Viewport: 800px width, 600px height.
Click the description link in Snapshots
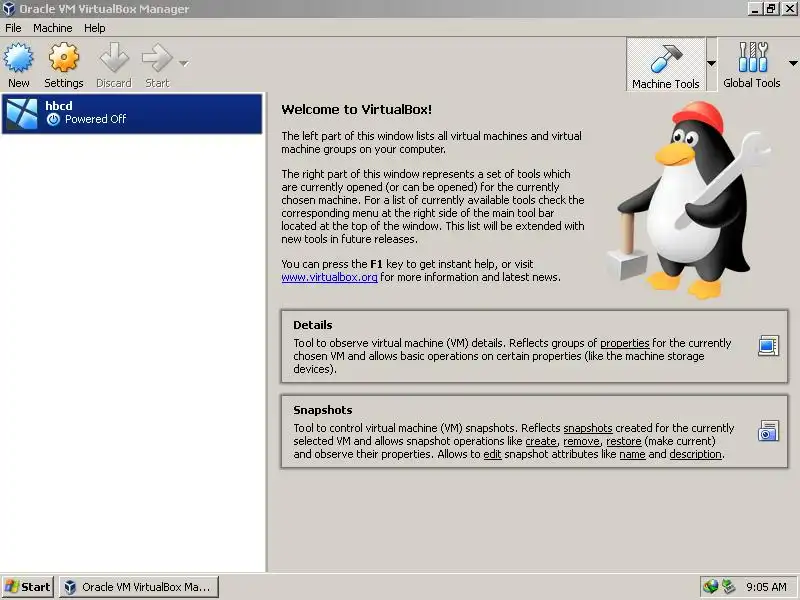click(695, 454)
